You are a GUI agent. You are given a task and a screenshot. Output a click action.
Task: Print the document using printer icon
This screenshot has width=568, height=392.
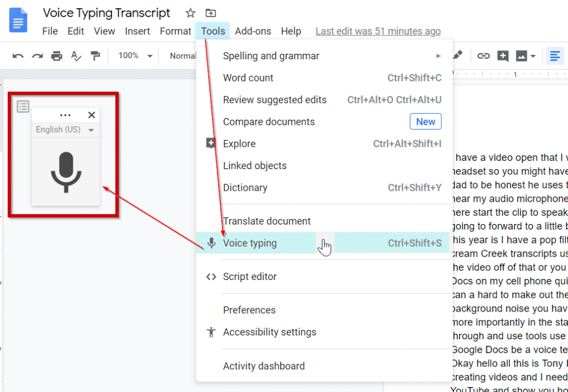57,56
